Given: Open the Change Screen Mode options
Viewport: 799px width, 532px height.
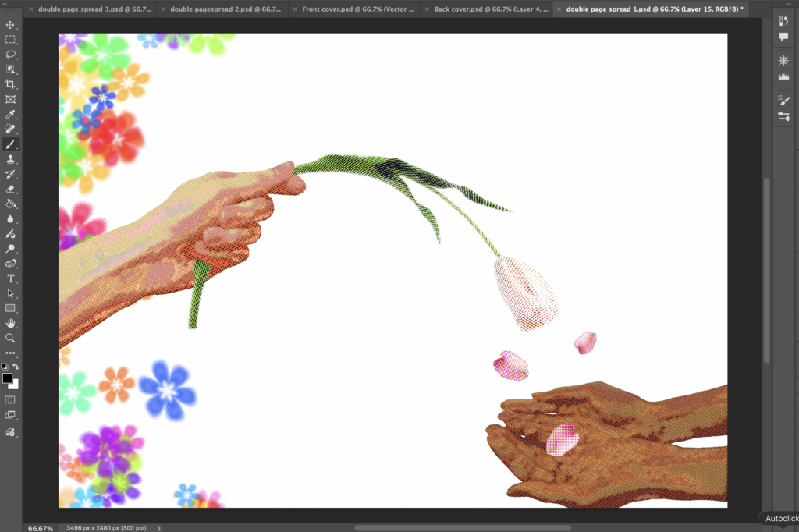Looking at the screenshot, I should [11, 415].
